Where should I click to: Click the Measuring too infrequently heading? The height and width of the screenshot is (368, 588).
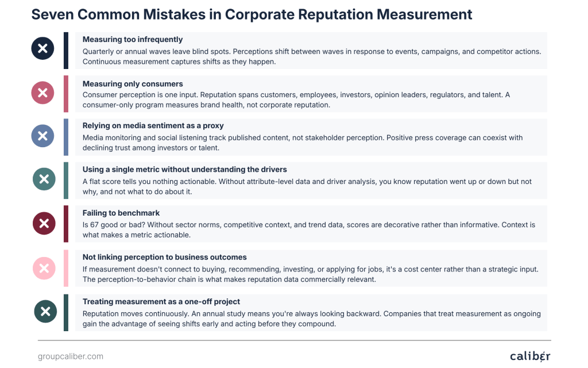coord(133,40)
